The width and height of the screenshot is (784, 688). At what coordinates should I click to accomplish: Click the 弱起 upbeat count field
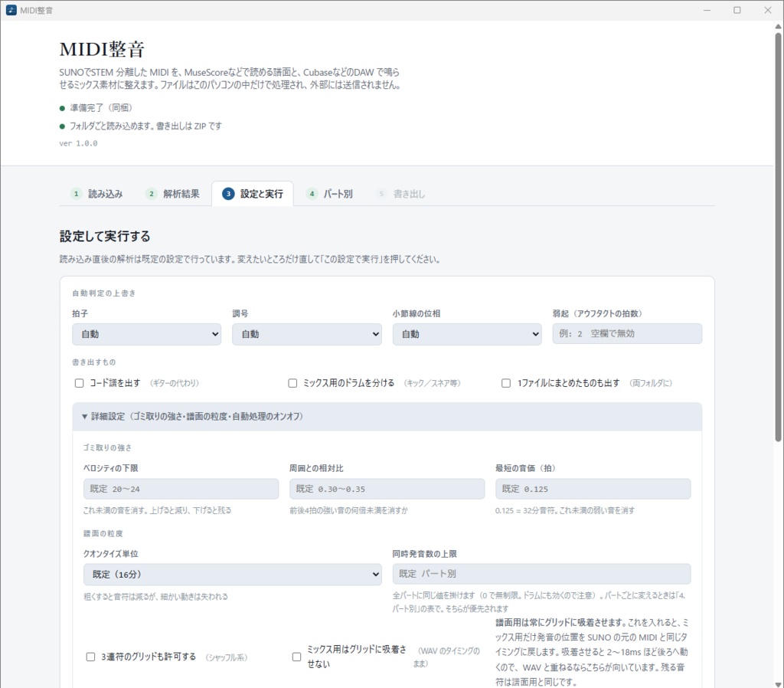[627, 334]
